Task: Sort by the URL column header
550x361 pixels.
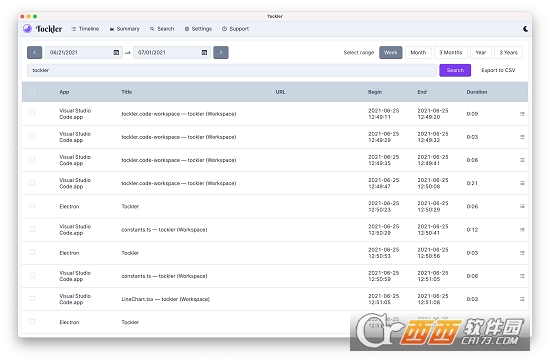Action: (x=280, y=92)
